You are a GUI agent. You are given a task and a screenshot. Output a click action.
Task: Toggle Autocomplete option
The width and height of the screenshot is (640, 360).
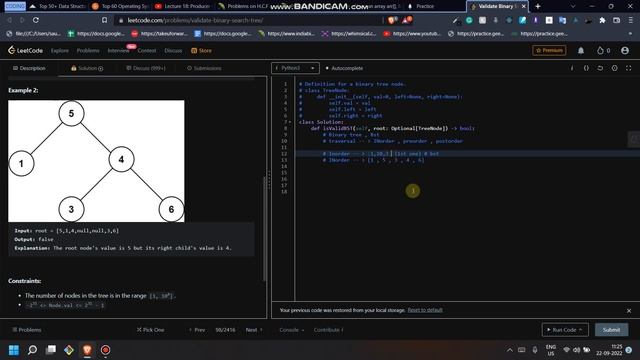[344, 68]
